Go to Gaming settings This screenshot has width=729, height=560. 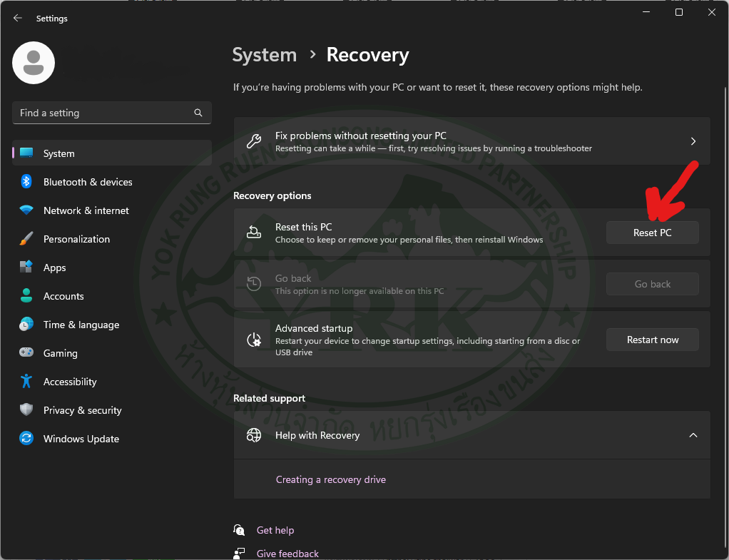pyautogui.click(x=111, y=353)
